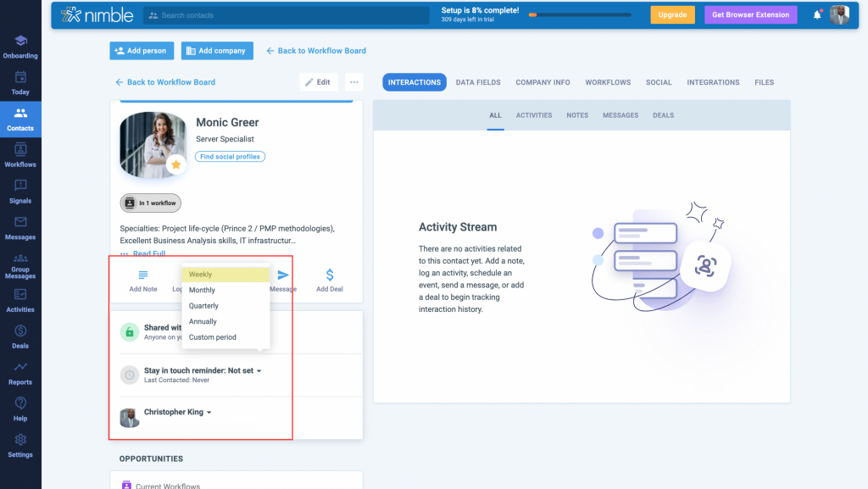868x489 pixels.
Task: Click the Upgrade button
Action: 672,14
